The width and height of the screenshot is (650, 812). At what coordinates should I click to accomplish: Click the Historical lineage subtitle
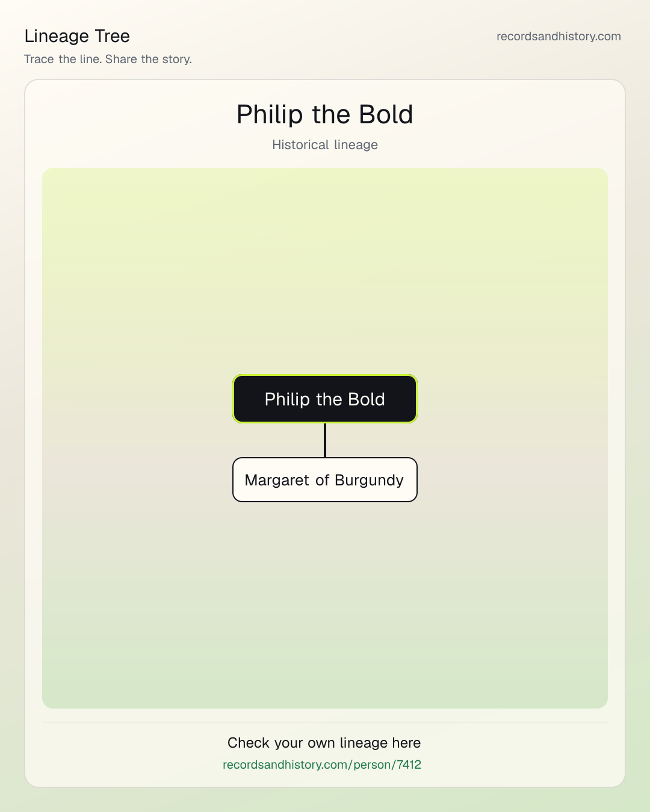[x=325, y=145]
